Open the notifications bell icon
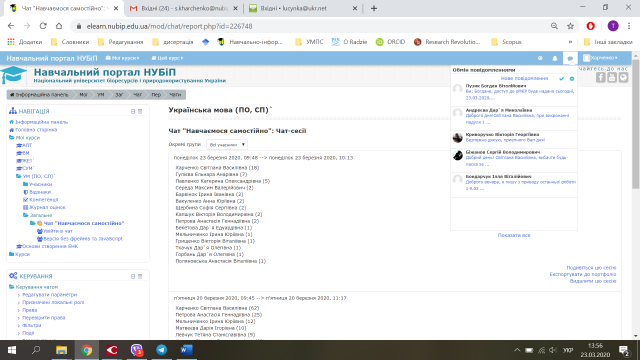This screenshot has height=360, width=640. click(x=555, y=58)
